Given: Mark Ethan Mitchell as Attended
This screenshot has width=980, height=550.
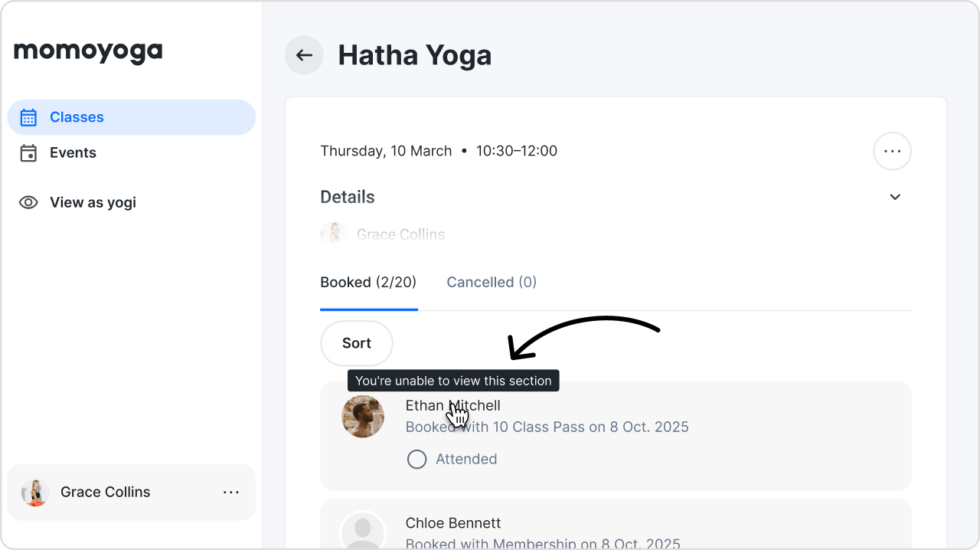Looking at the screenshot, I should click(x=416, y=459).
